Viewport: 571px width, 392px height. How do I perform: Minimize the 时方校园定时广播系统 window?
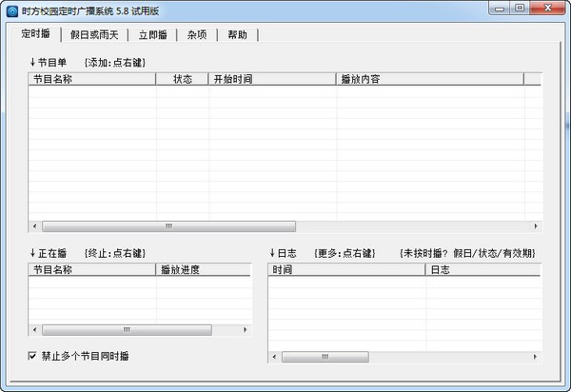(500, 8)
